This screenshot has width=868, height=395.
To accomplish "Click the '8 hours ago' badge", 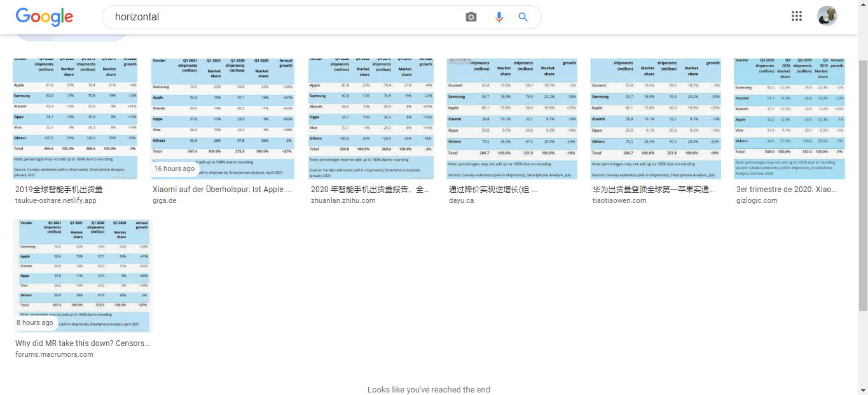I will click(x=35, y=323).
